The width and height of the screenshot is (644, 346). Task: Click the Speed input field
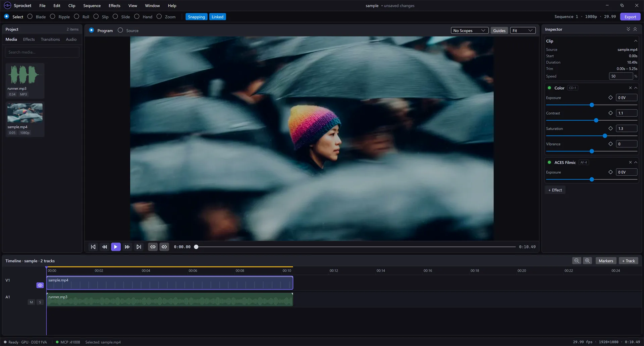pos(621,76)
